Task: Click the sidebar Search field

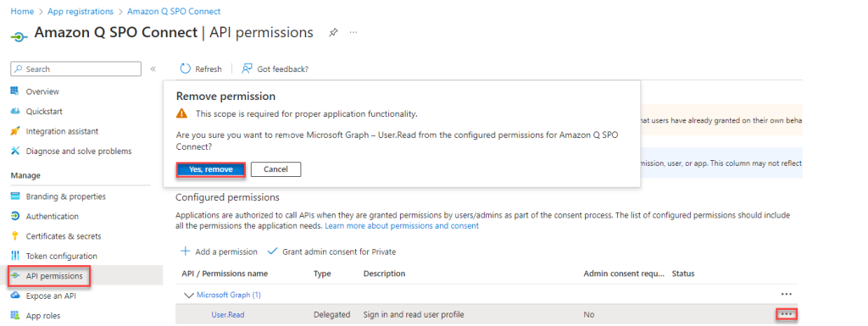Action: [x=75, y=69]
